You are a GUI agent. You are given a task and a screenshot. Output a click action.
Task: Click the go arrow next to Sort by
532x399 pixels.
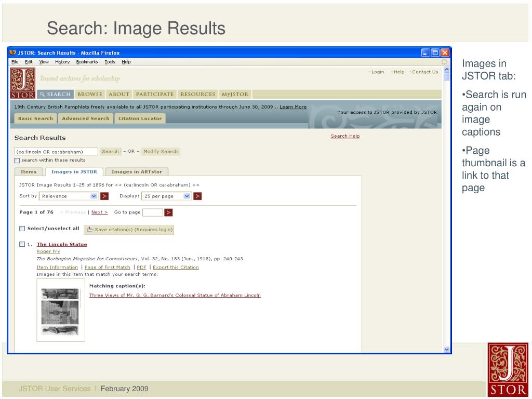click(x=104, y=196)
